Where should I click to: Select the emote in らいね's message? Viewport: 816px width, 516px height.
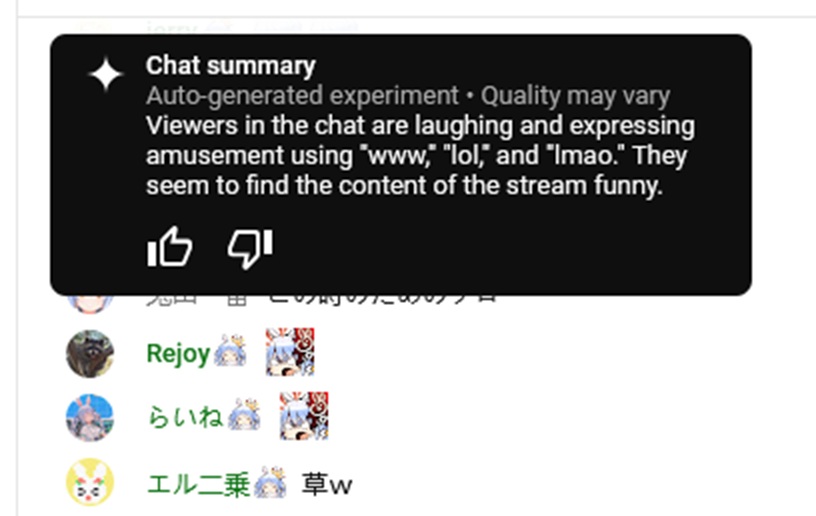tap(304, 416)
